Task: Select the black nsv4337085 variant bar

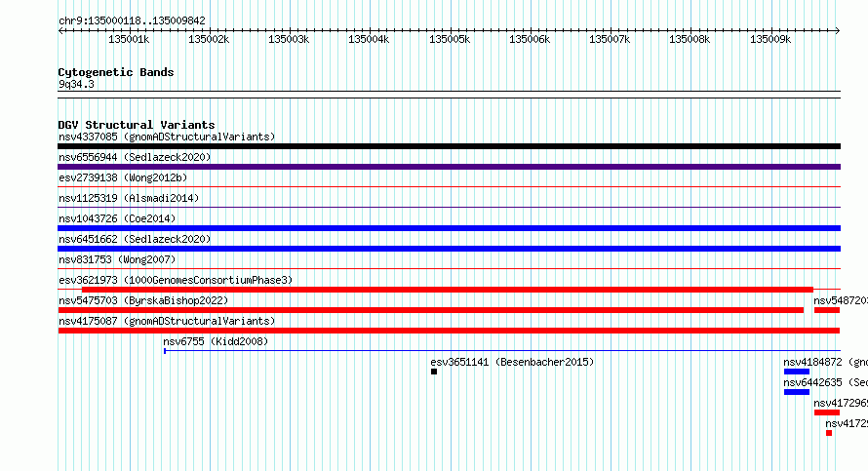Action: pyautogui.click(x=449, y=146)
